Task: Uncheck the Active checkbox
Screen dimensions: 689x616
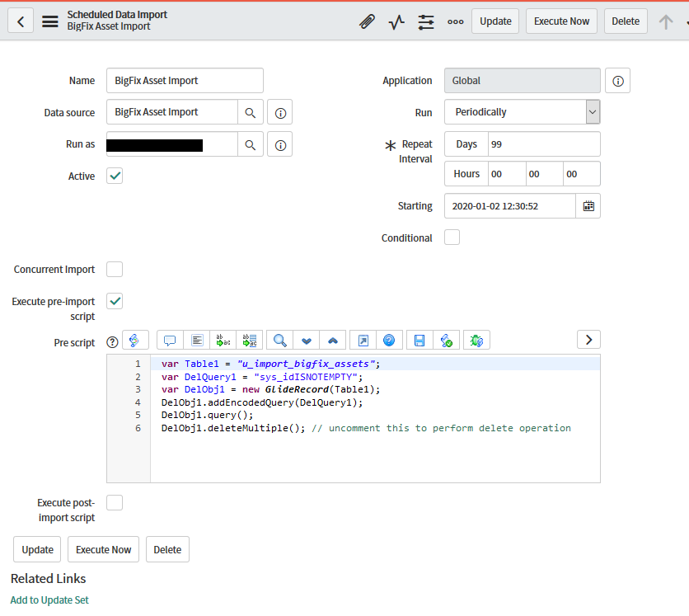Action: (x=115, y=176)
